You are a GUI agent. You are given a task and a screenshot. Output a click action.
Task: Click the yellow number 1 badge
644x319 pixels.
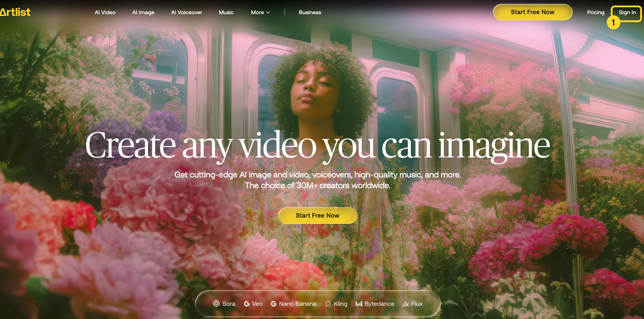613,23
